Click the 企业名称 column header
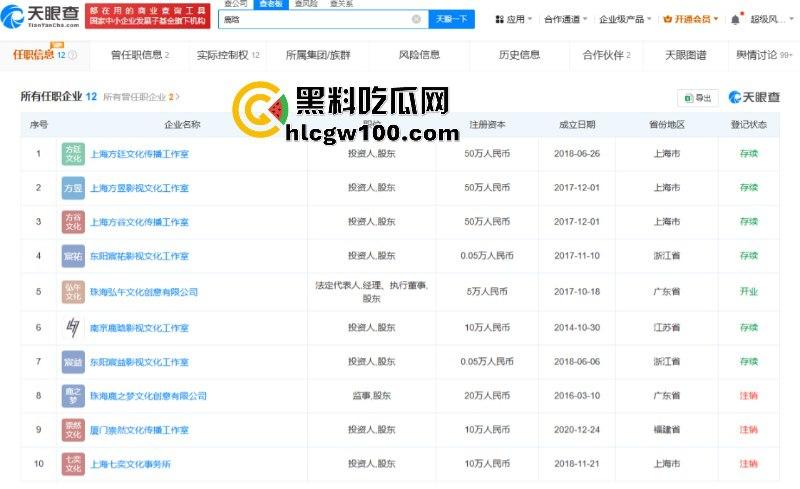The image size is (800, 489). tap(182, 125)
